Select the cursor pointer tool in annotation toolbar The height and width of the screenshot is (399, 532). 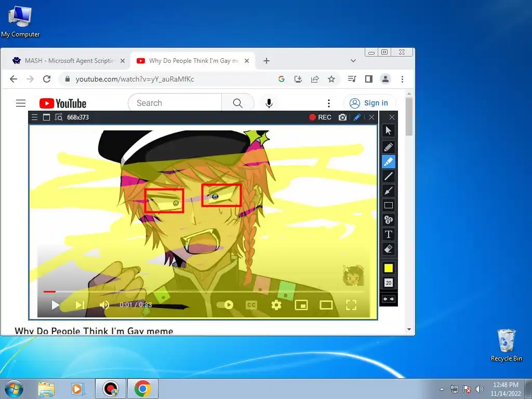click(389, 130)
